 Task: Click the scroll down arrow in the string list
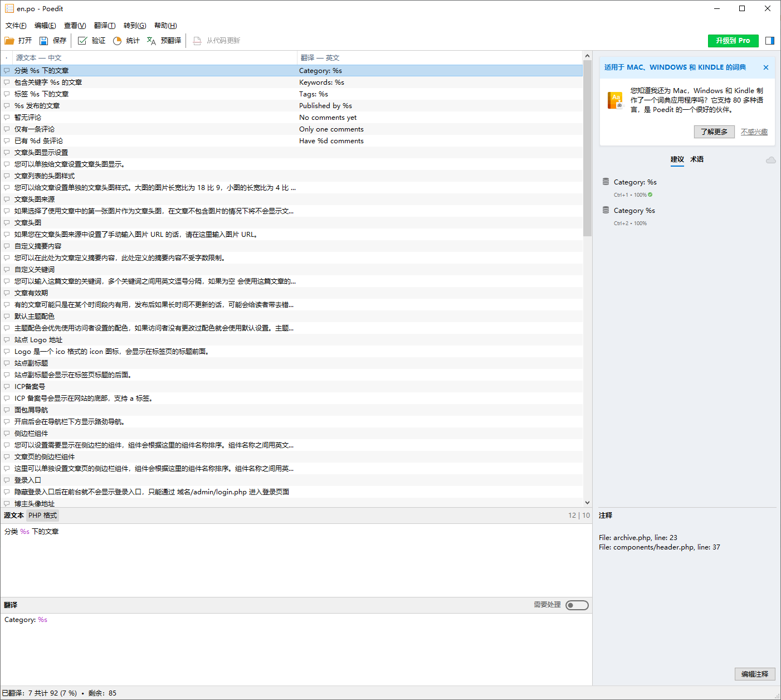pyautogui.click(x=587, y=503)
